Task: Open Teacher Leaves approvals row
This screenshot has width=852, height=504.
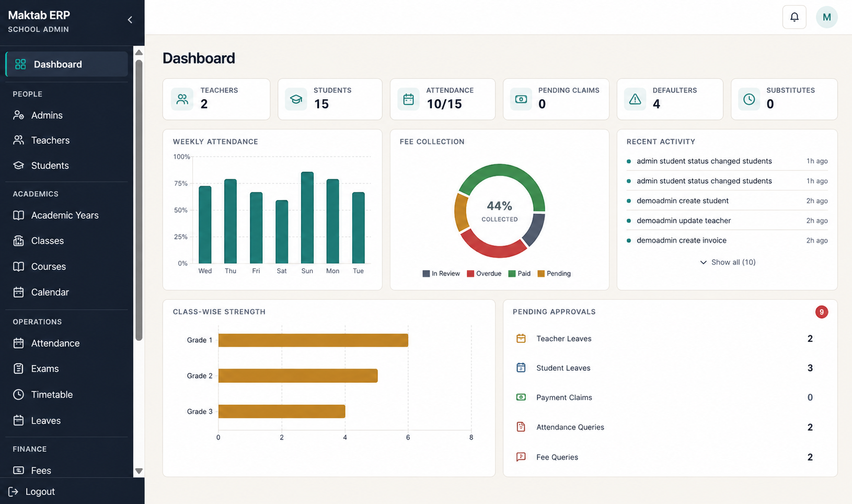Action: click(x=670, y=338)
